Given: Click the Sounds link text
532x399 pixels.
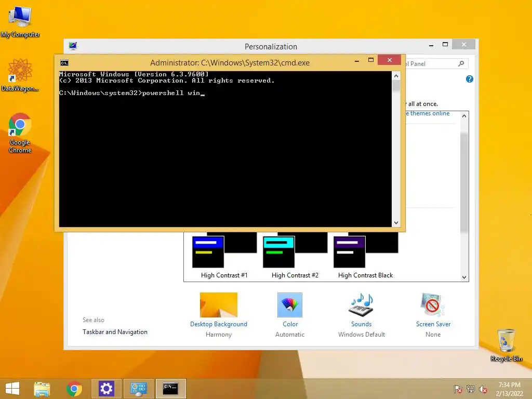Looking at the screenshot, I should tap(362, 324).
